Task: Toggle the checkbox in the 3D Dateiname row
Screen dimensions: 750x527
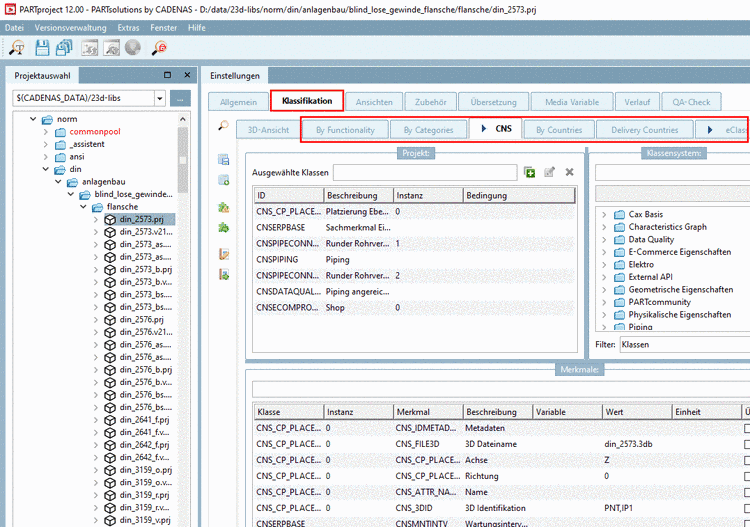Action: pyautogui.click(x=747, y=444)
